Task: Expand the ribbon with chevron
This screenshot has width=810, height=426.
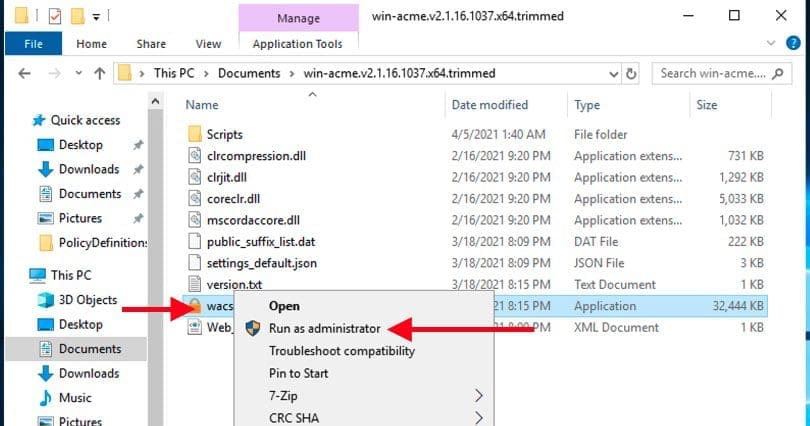Action: tap(768, 44)
